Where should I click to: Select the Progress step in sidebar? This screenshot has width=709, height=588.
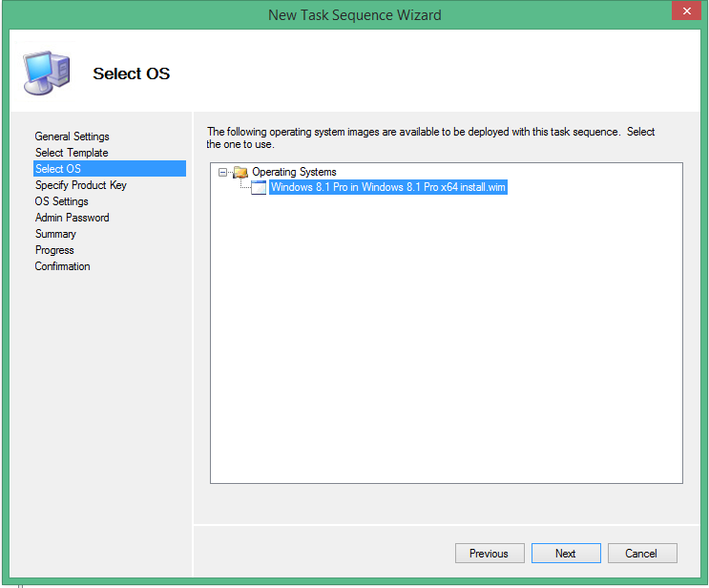click(x=55, y=250)
